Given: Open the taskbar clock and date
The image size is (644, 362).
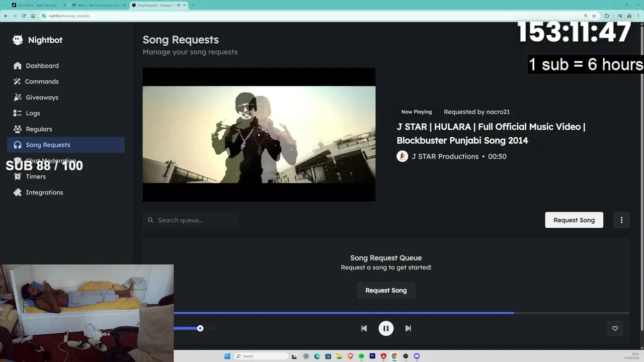Looking at the screenshot, I should pos(631,356).
